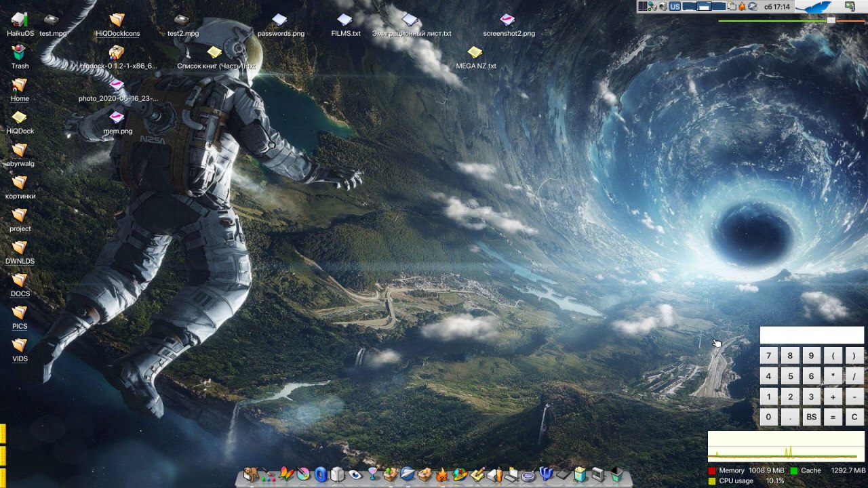Open the blue paper plane mail icon in dock
Screen dimensions: 868x488
tap(408, 474)
